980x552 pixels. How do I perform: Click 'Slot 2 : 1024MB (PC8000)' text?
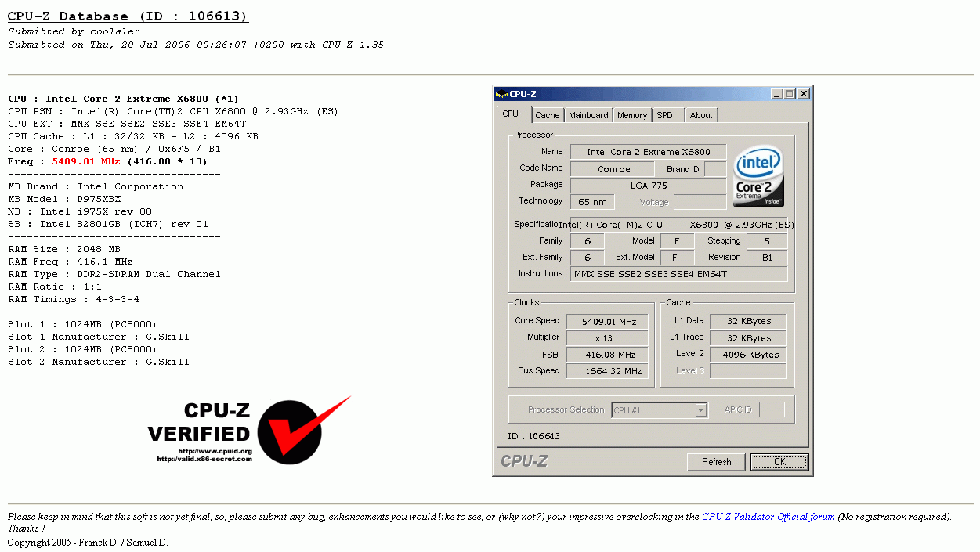[82, 349]
